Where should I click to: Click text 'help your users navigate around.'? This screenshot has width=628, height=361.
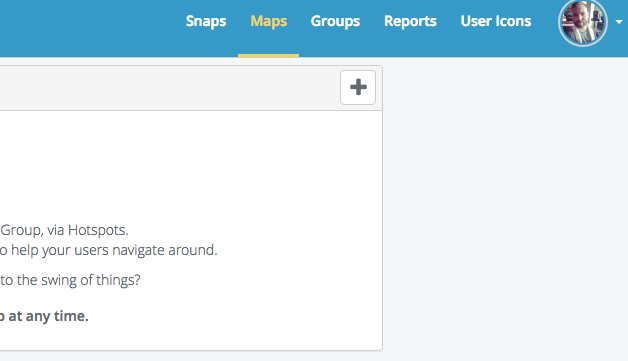click(114, 250)
